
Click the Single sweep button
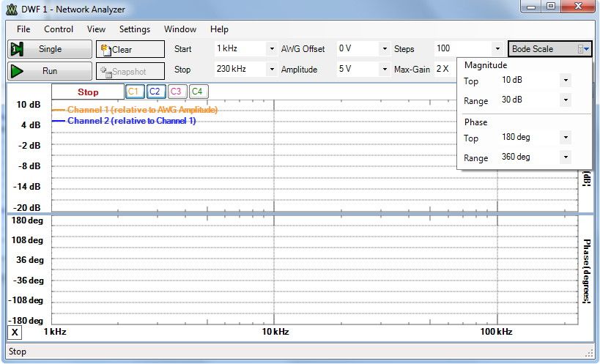[x=50, y=49]
